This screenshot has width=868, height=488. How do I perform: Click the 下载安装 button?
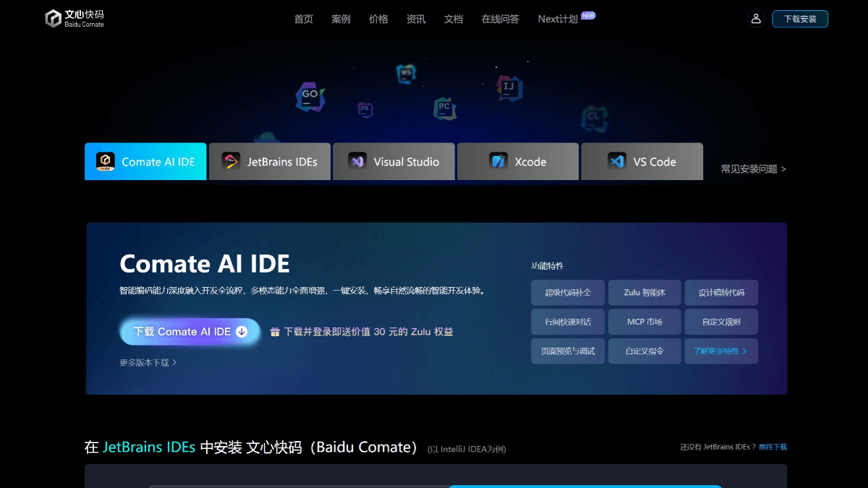tap(800, 19)
